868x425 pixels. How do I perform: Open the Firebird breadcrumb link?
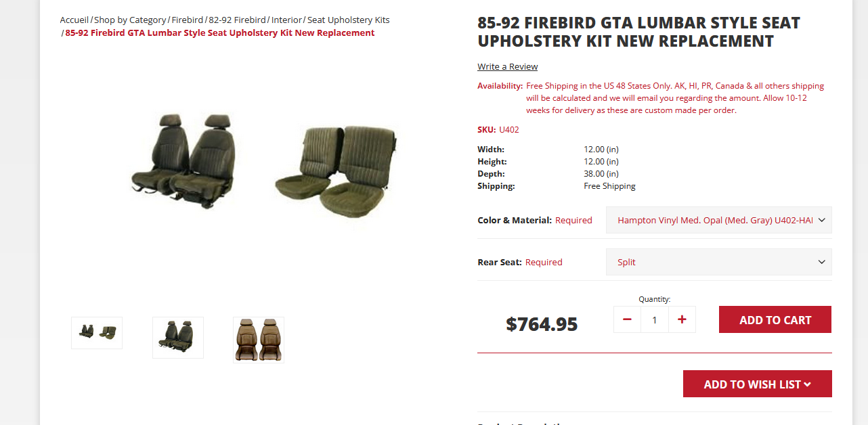187,20
